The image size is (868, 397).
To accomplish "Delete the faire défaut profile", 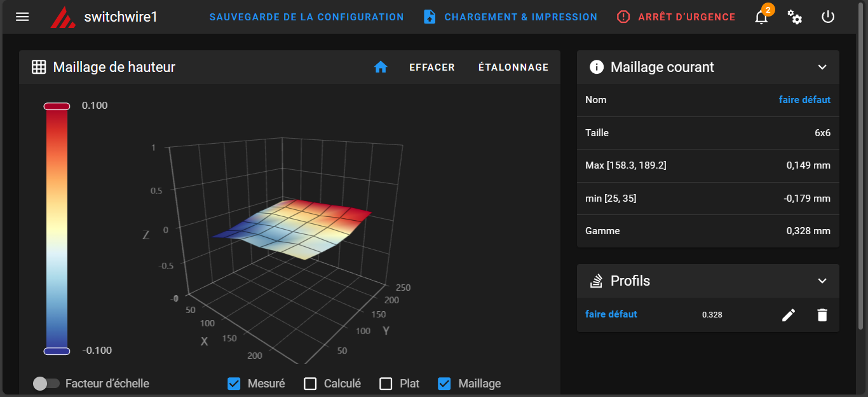I will (822, 315).
